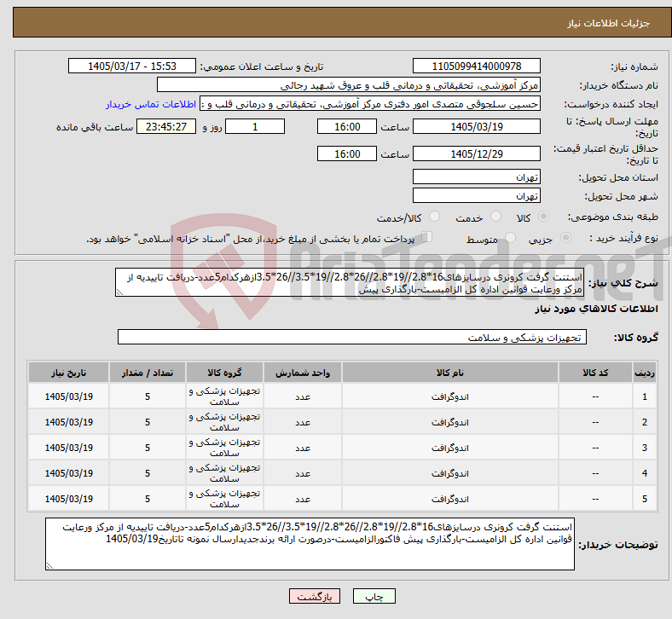Click the کد کالا column header
This screenshot has width=672, height=619.
pos(595,373)
